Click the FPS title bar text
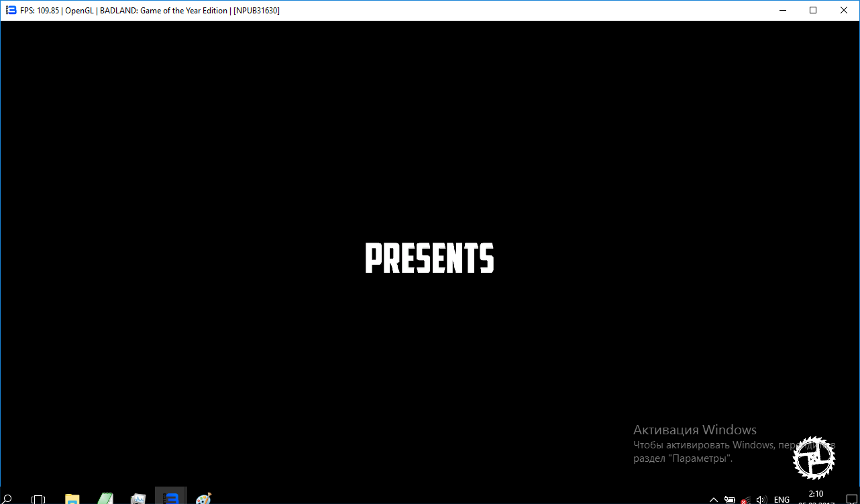Image resolution: width=860 pixels, height=504 pixels. pos(150,11)
